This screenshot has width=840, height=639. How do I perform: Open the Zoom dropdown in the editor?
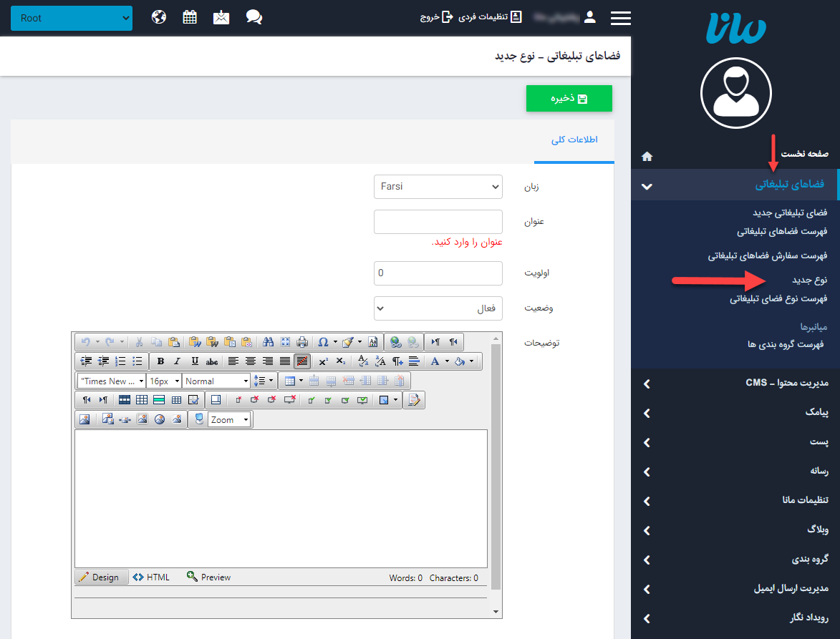coord(229,419)
